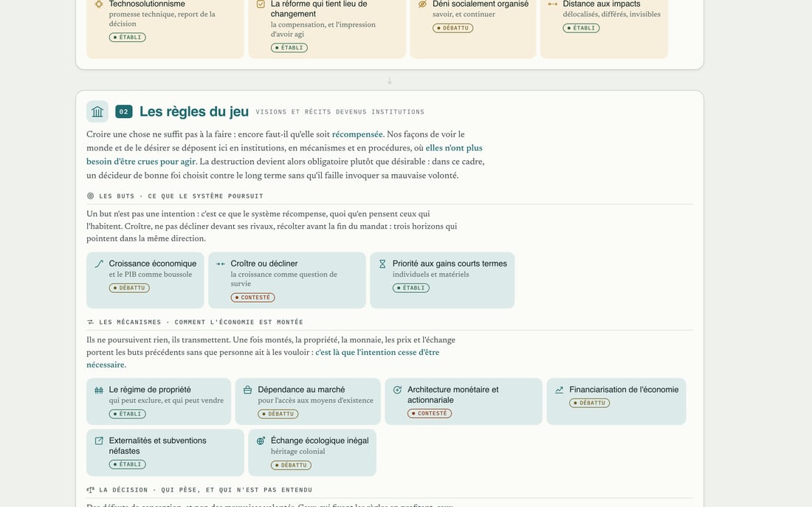Click the subtitle 'Visions et récits devenus institutions'
The width and height of the screenshot is (812, 507).
click(340, 112)
